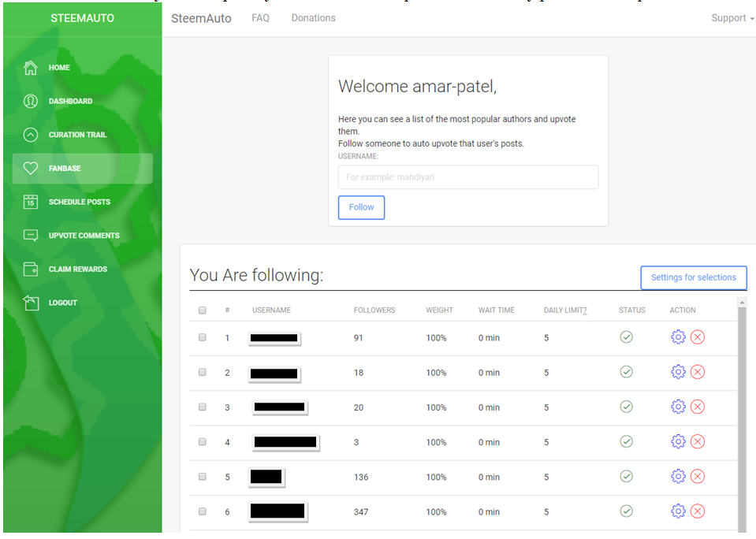Click Logout label in sidebar

pyautogui.click(x=63, y=303)
